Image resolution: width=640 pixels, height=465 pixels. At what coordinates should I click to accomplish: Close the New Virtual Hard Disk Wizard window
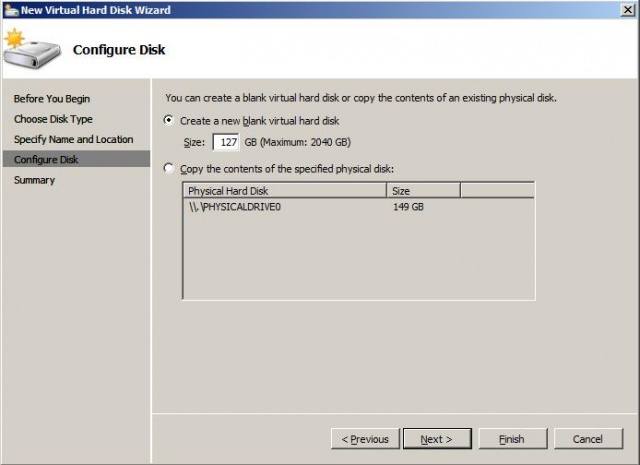coord(626,9)
